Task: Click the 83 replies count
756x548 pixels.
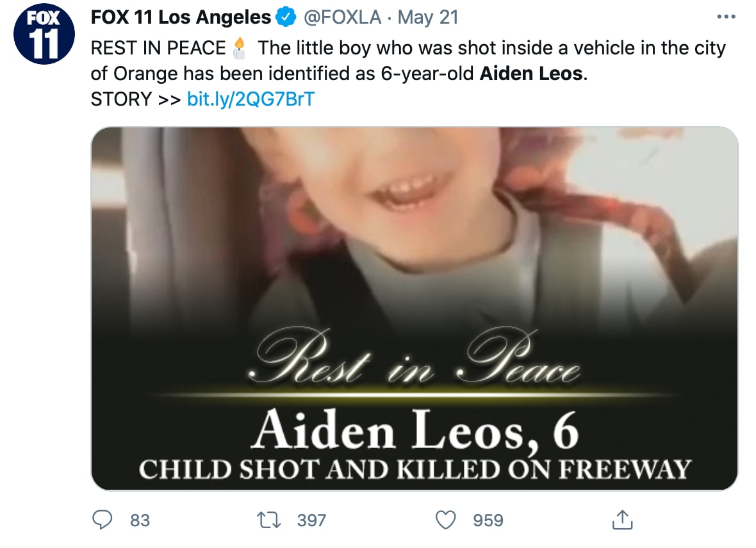Action: coord(140,520)
